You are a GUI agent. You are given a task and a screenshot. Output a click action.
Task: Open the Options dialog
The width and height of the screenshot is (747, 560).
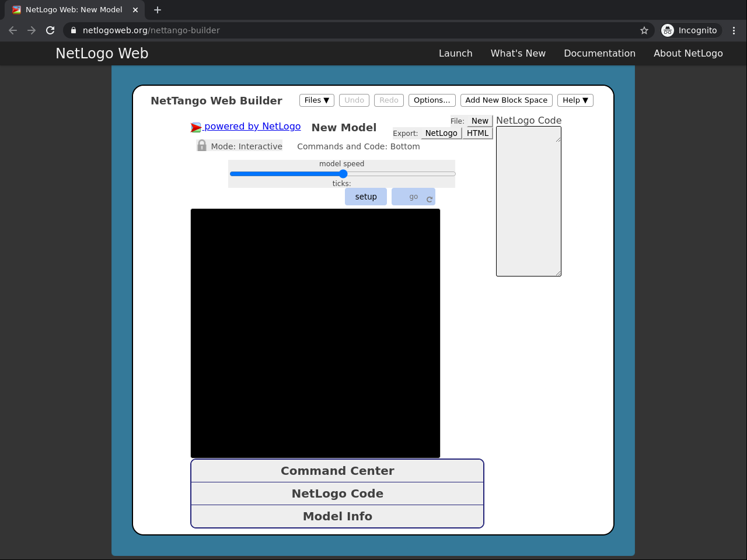432,100
